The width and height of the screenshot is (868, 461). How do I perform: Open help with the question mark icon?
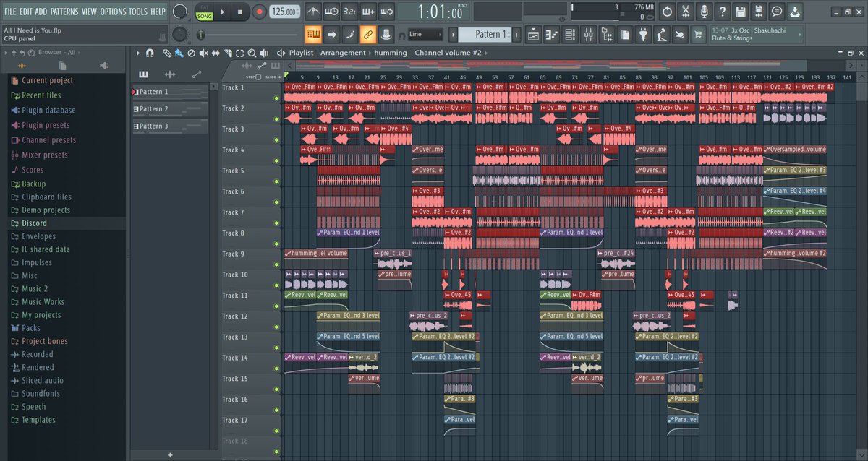[x=722, y=12]
